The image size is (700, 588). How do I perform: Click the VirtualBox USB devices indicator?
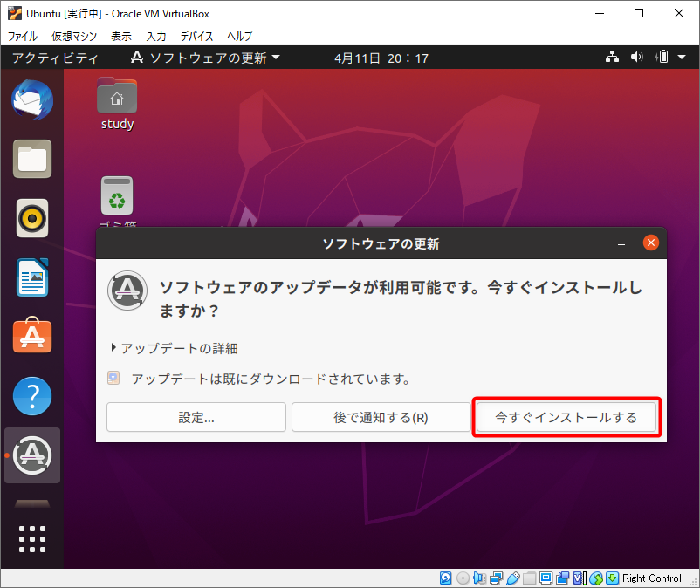[513, 578]
